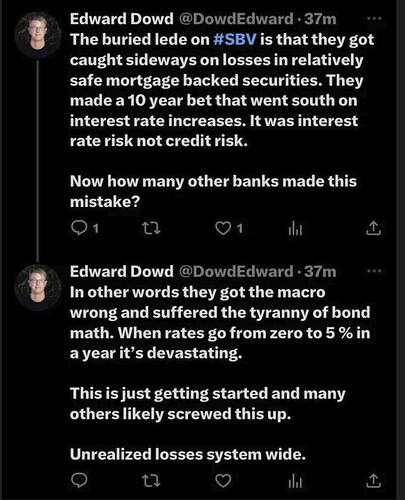405x500 pixels.
Task: Open Edward Dowd's profile from first tweet name
Action: pos(122,19)
